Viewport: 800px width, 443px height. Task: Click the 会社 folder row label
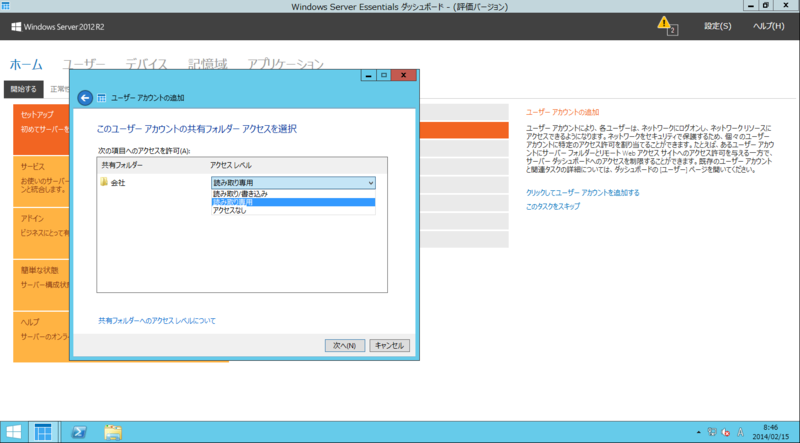118,183
